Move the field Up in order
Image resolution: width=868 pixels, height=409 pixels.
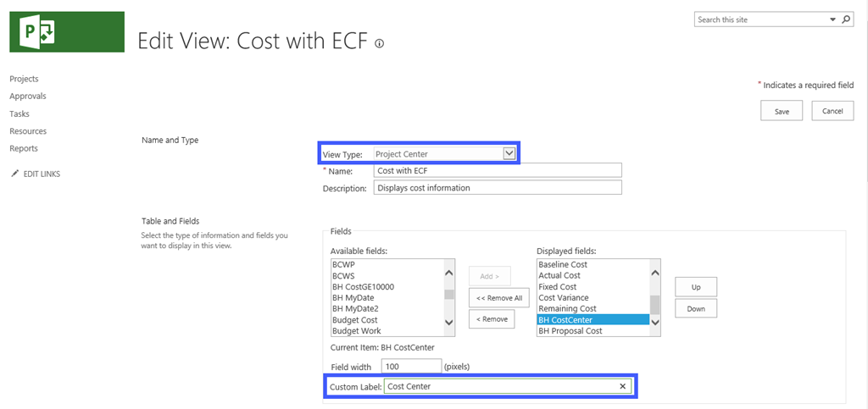tap(695, 287)
